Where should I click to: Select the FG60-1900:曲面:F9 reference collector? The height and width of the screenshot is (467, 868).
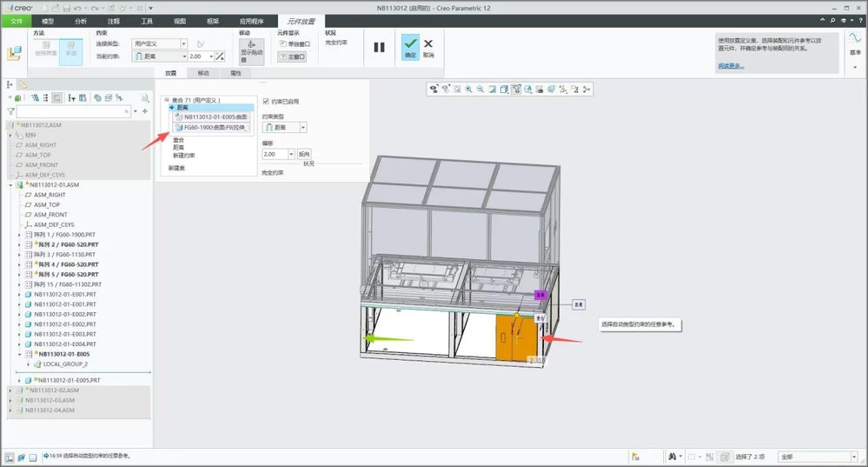(211, 128)
